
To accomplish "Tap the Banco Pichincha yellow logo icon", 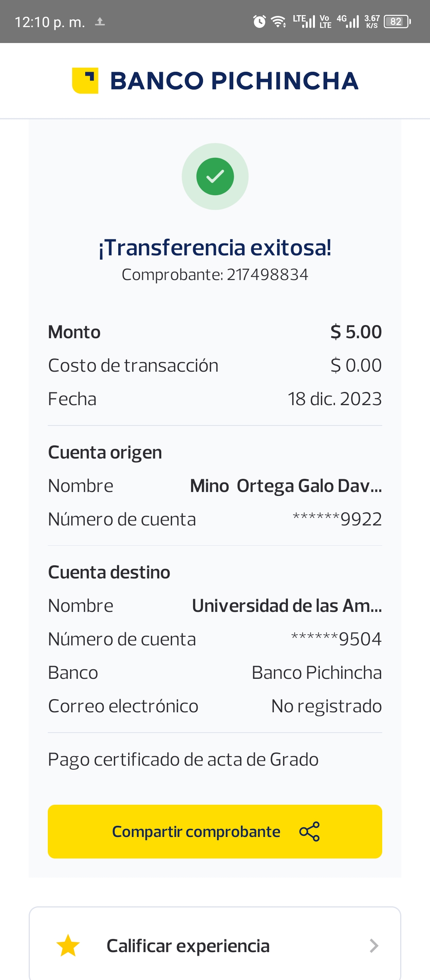I will pos(85,81).
